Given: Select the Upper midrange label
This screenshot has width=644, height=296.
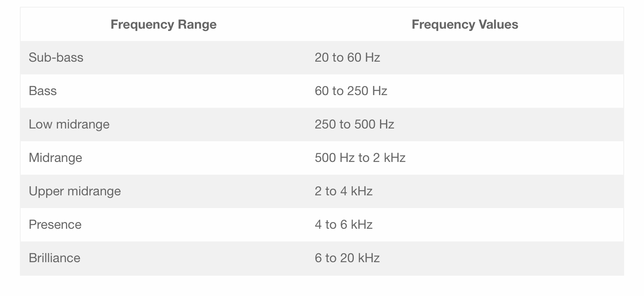Looking at the screenshot, I should coord(74,191).
